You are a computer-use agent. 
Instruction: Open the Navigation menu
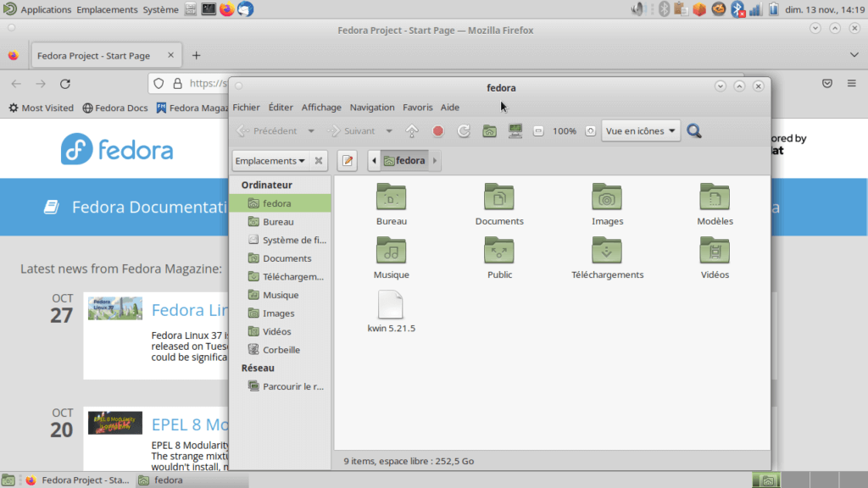point(372,108)
